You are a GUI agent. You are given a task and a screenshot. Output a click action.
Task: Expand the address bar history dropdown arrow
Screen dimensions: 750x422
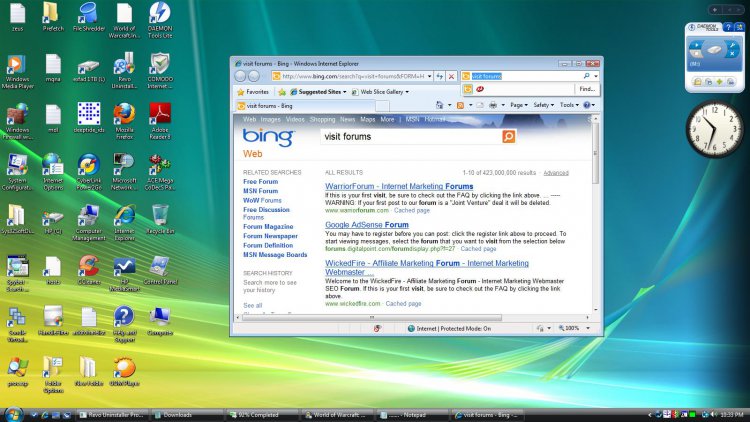pyautogui.click(x=430, y=76)
